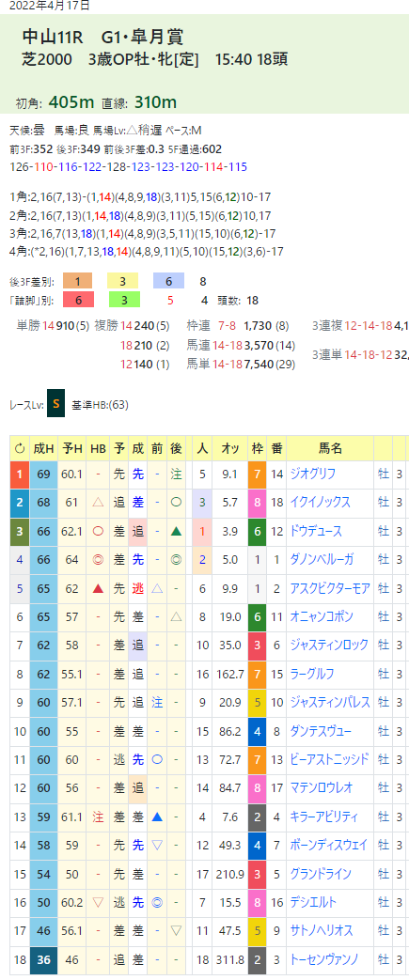The width and height of the screenshot is (409, 980).
Task: Click the 直線 310m value
Action: 154,101
